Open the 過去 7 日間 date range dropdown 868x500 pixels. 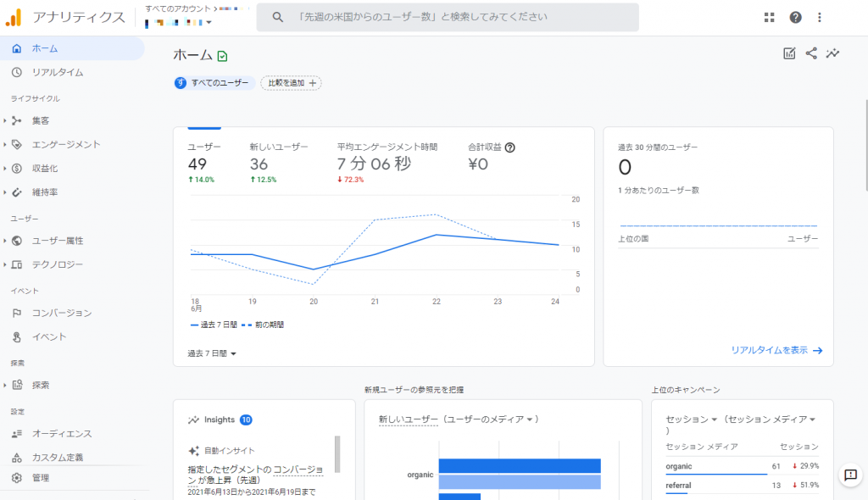pos(212,353)
